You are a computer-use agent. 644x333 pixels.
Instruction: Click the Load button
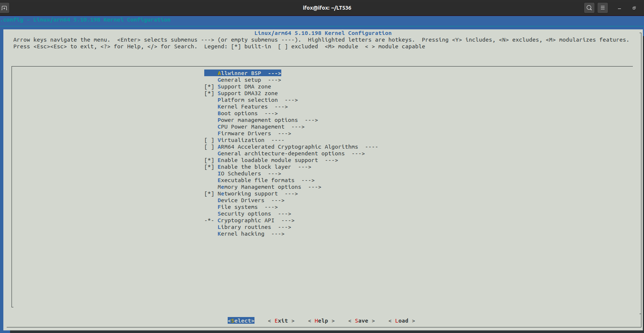coord(402,321)
